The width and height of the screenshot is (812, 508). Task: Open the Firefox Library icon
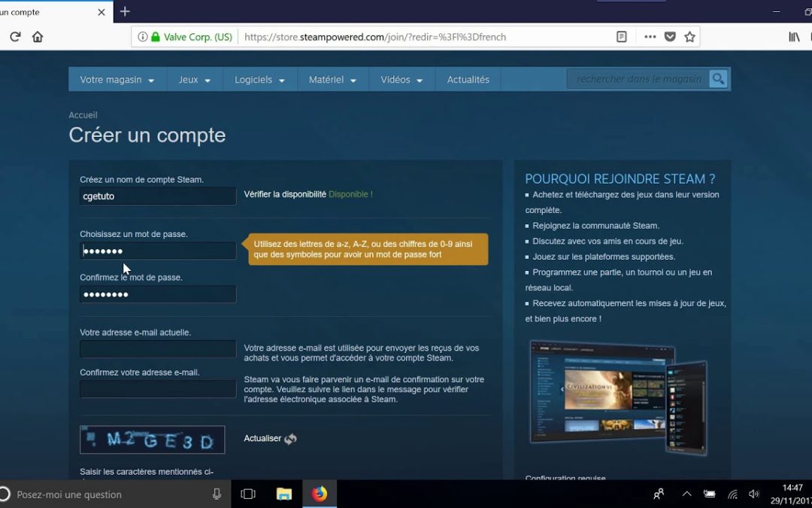coord(795,36)
